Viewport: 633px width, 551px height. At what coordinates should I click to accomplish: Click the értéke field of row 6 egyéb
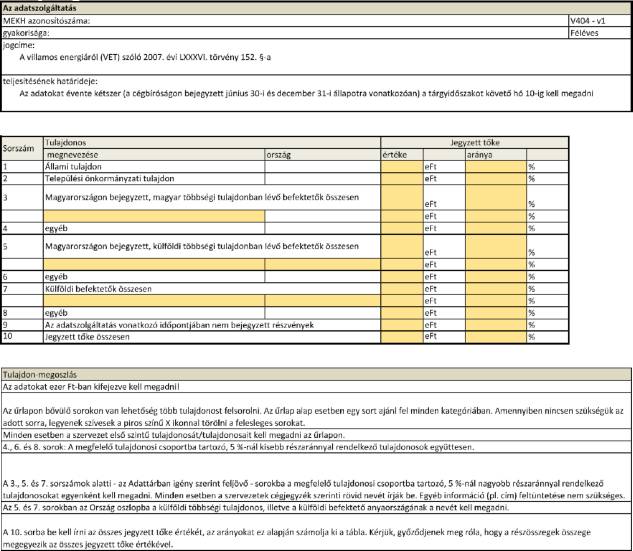click(x=402, y=277)
